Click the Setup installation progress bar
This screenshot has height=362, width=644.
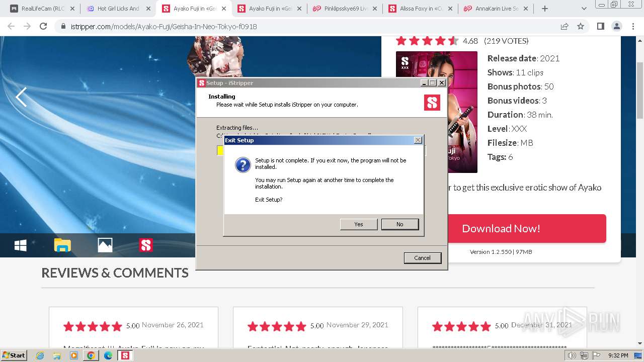[321, 150]
